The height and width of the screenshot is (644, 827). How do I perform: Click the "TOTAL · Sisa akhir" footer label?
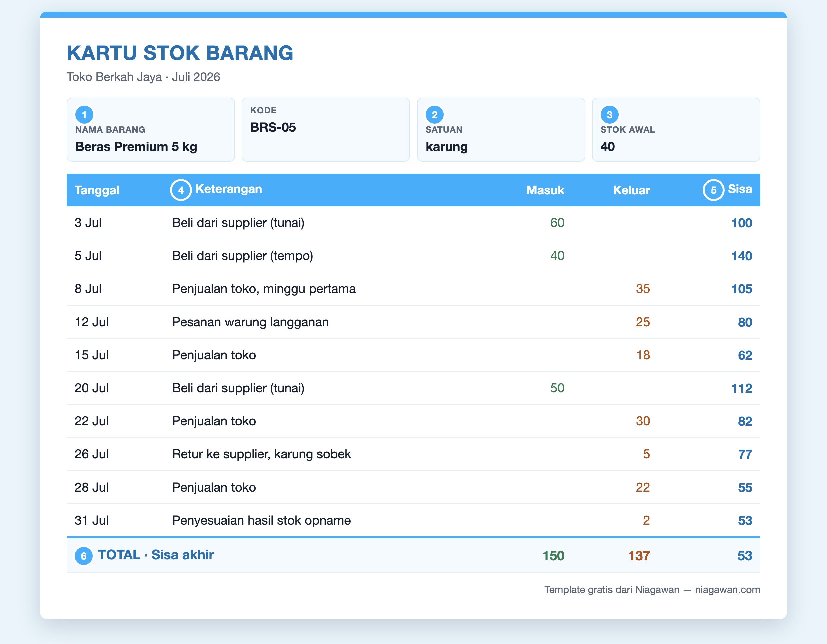coord(156,555)
